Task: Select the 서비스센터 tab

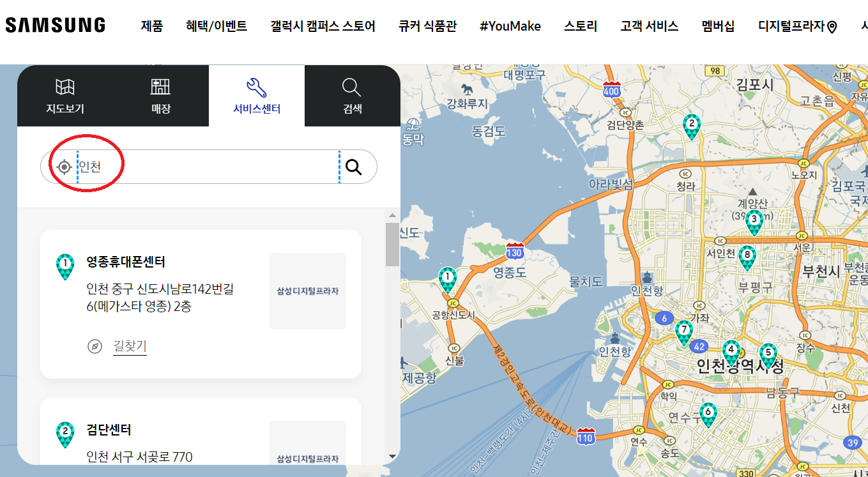Action: [x=257, y=96]
